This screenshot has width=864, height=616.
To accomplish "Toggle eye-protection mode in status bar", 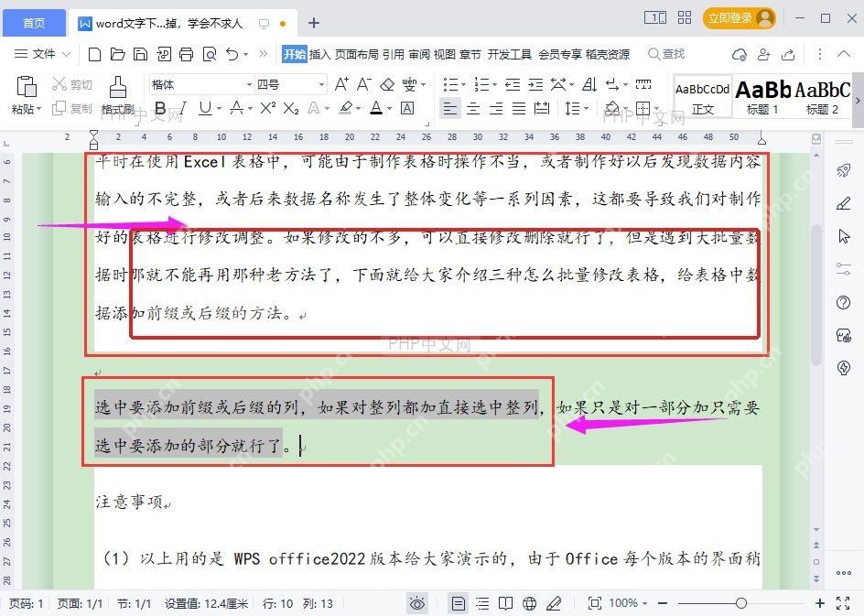I will 417,603.
